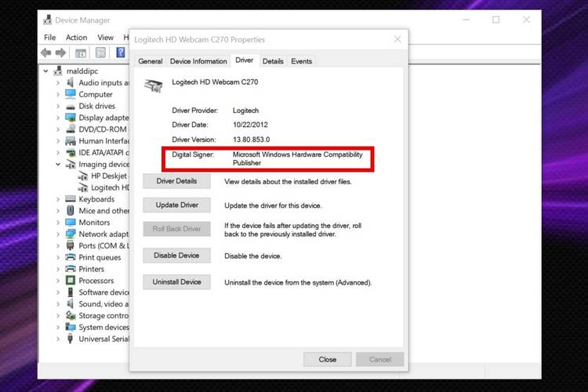This screenshot has height=392, width=588.
Task: Switch to the Device Information tab
Action: click(x=198, y=61)
